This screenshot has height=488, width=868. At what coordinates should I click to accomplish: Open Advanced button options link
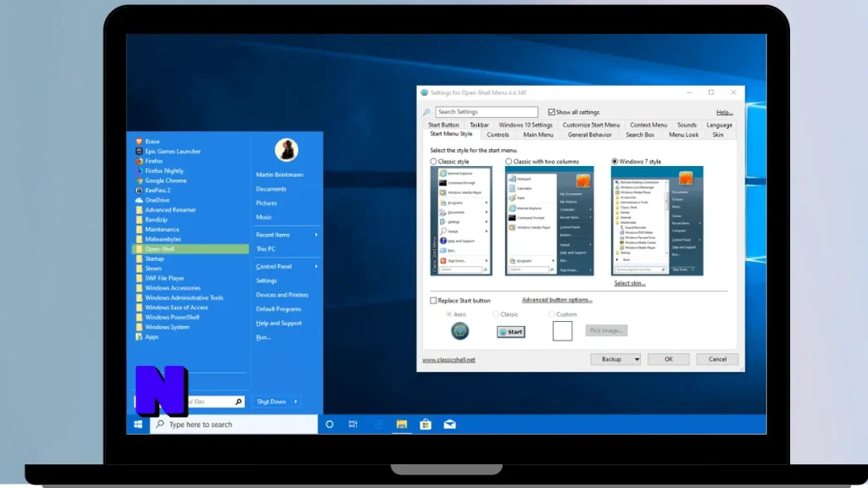[x=557, y=300]
